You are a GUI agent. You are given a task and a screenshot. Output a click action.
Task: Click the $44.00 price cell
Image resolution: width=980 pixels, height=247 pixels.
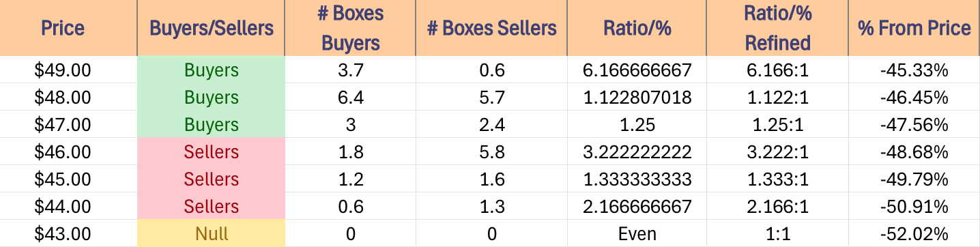click(x=63, y=207)
